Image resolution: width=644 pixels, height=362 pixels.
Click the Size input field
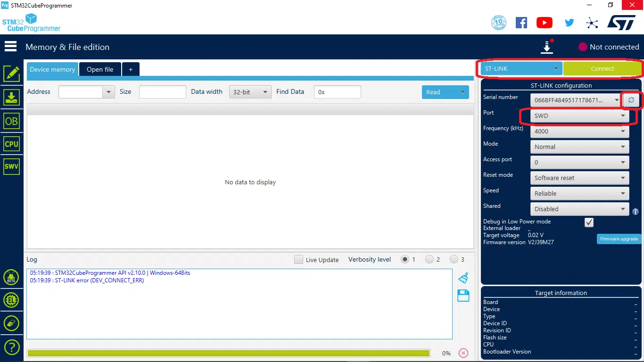pyautogui.click(x=163, y=92)
